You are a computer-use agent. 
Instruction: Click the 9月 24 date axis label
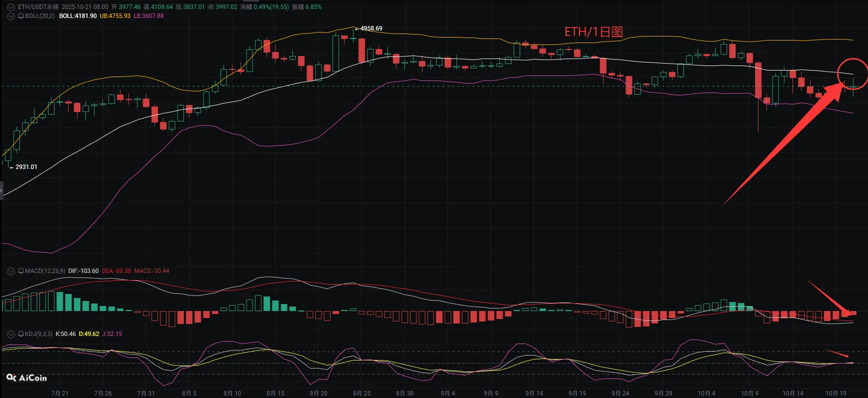pos(620,393)
